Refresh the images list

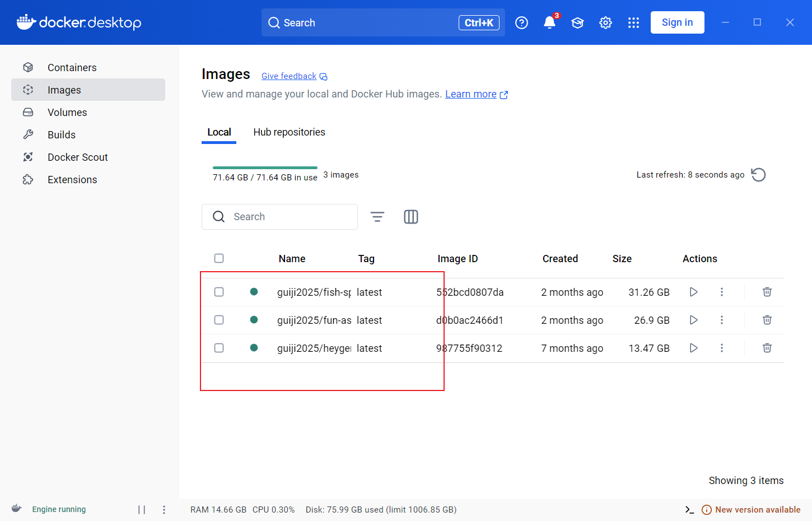[758, 175]
